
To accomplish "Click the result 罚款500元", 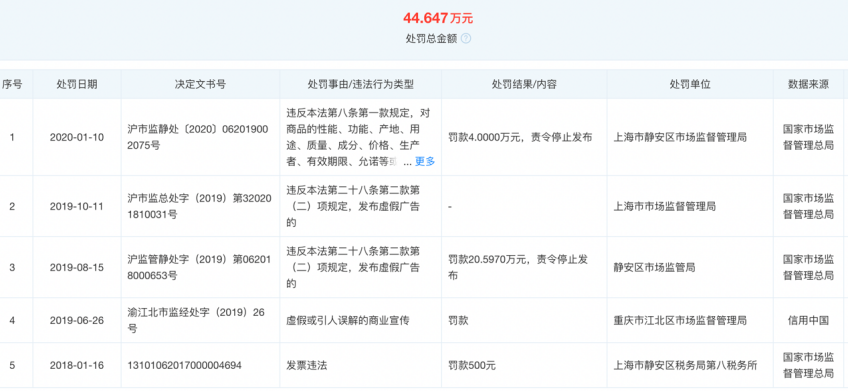I will tap(472, 366).
